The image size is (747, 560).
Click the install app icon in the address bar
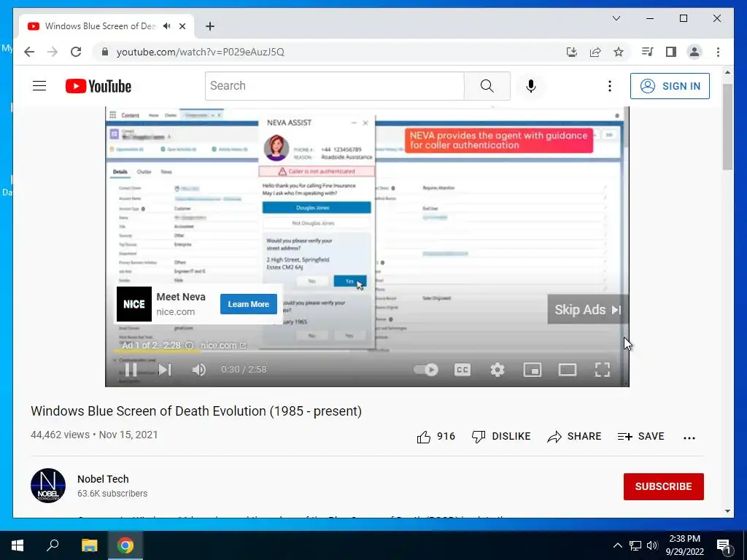pos(572,52)
